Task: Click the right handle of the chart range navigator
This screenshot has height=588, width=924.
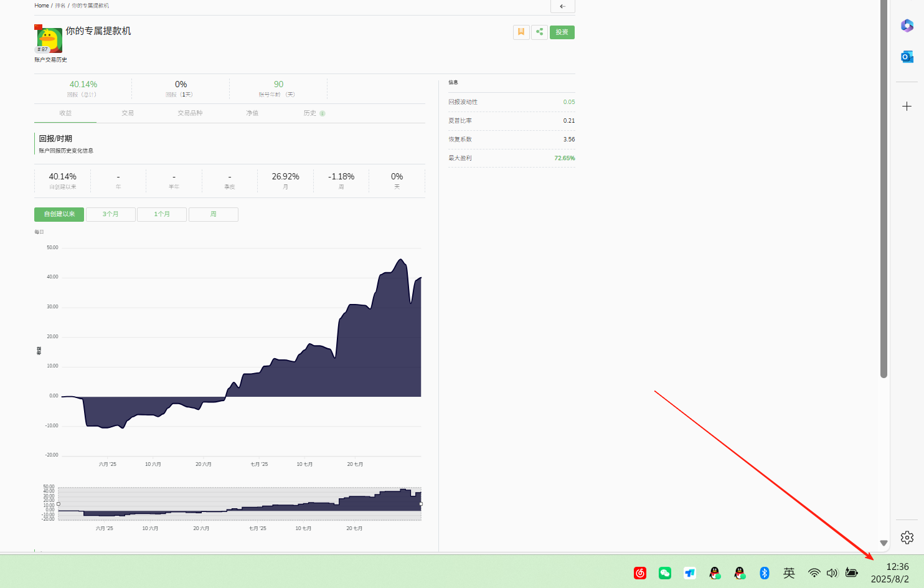Action: pos(421,504)
